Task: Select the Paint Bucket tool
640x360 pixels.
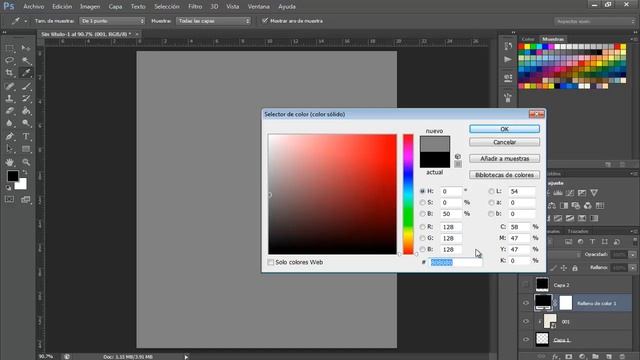Action: [26, 111]
